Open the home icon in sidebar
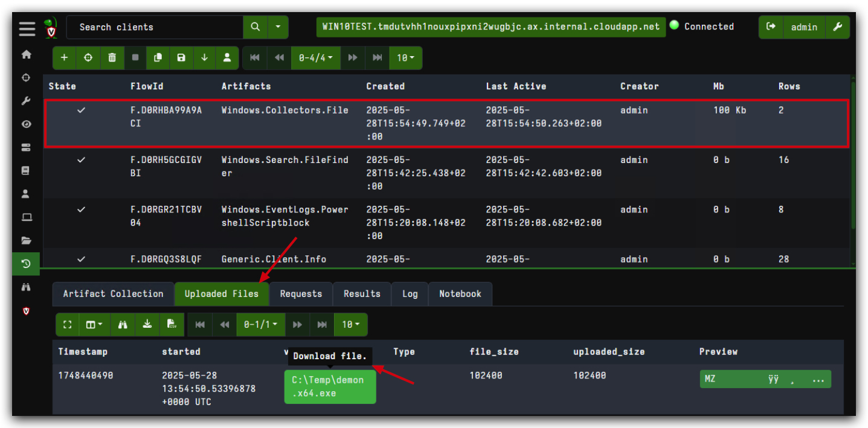The image size is (868, 428). (26, 54)
